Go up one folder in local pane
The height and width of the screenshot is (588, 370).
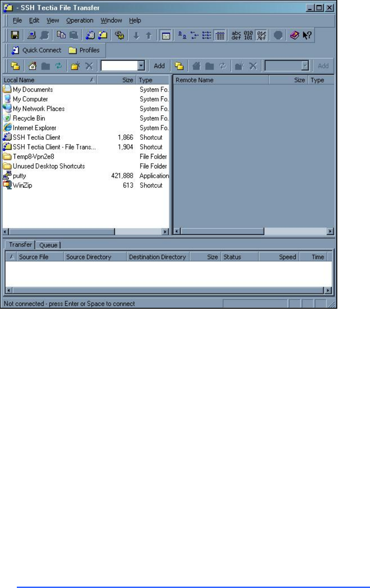[15, 66]
